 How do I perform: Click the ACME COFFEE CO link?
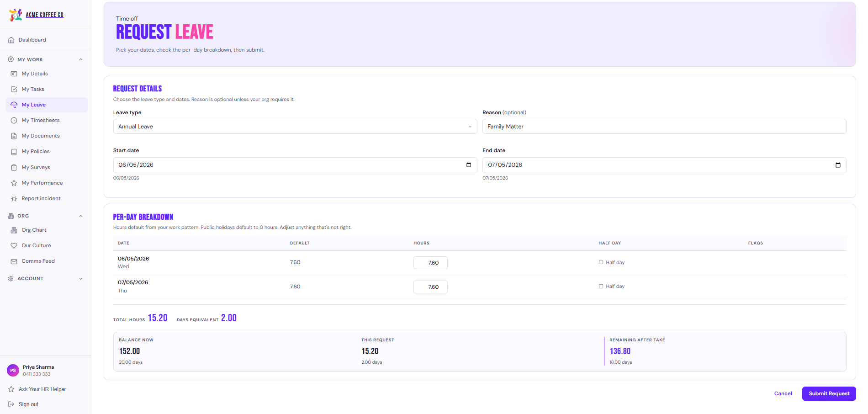click(45, 15)
